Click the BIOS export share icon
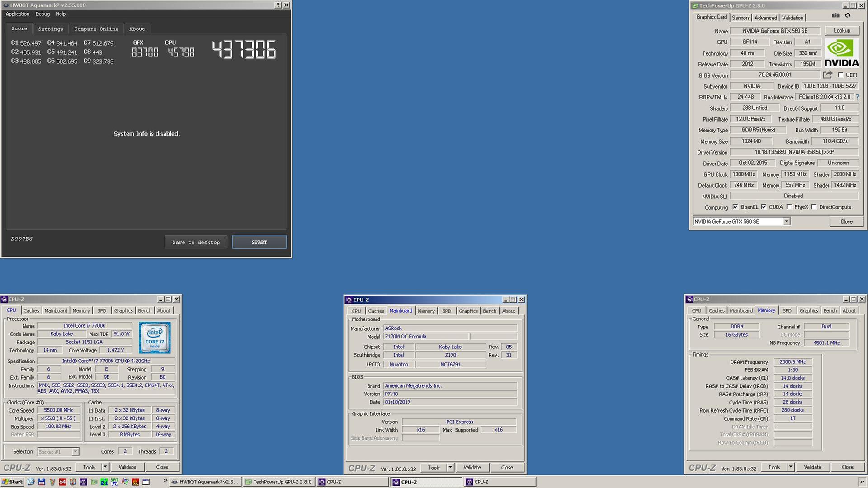Viewport: 868px width, 488px height. click(x=828, y=75)
